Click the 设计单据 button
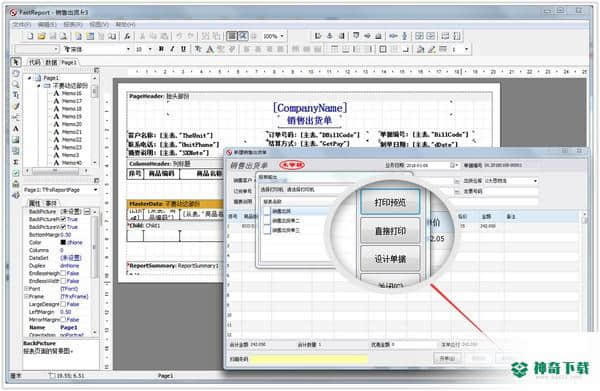Image resolution: width=600 pixels, height=391 pixels. 390,259
